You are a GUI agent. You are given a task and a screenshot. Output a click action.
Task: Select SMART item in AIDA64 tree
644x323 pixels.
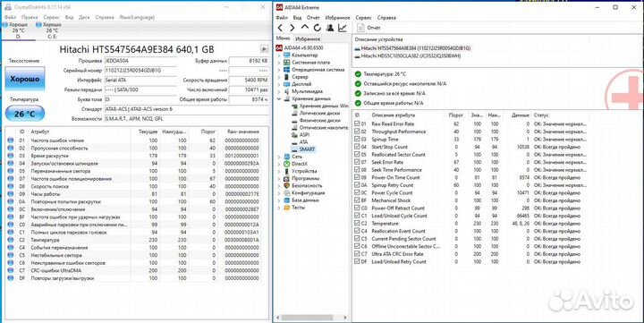point(307,149)
